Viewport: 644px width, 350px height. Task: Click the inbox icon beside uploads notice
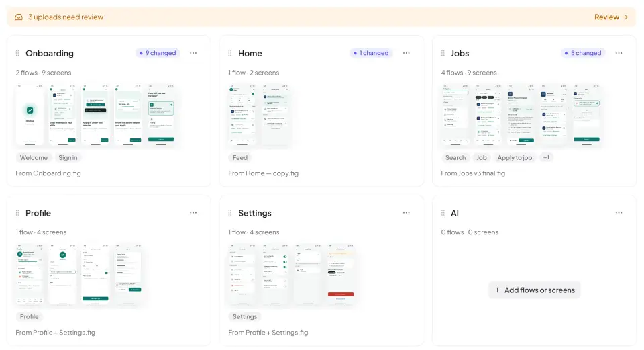point(19,17)
